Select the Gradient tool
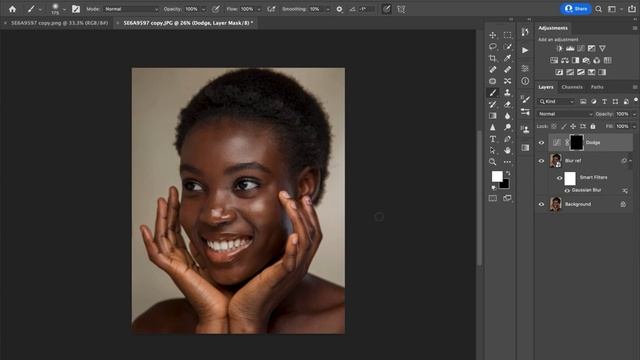Screen dimensions: 640x360 click(x=493, y=116)
